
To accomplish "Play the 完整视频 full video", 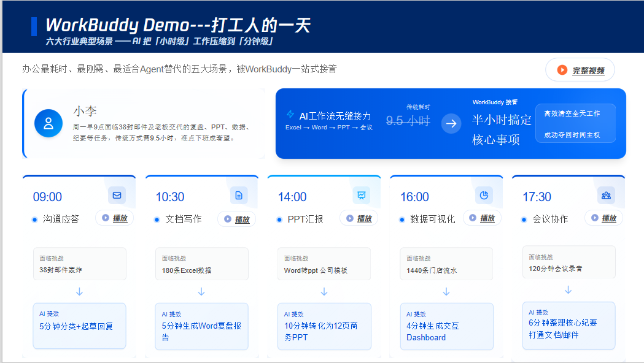I will 580,70.
